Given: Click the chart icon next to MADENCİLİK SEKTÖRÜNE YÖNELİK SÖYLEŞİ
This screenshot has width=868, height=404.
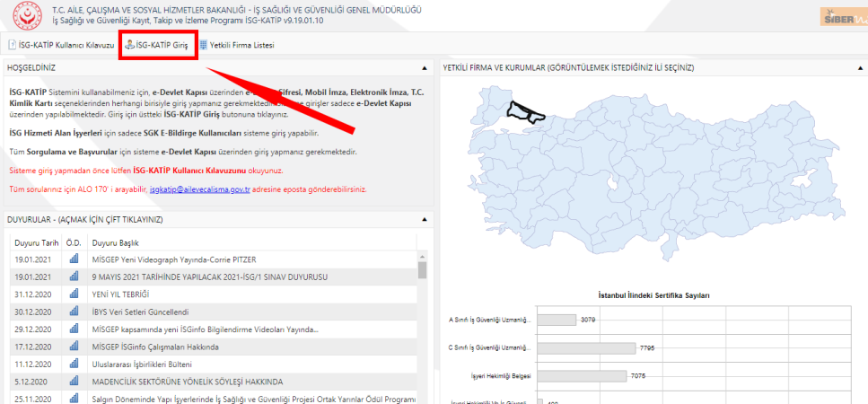Looking at the screenshot, I should pyautogui.click(x=74, y=381).
